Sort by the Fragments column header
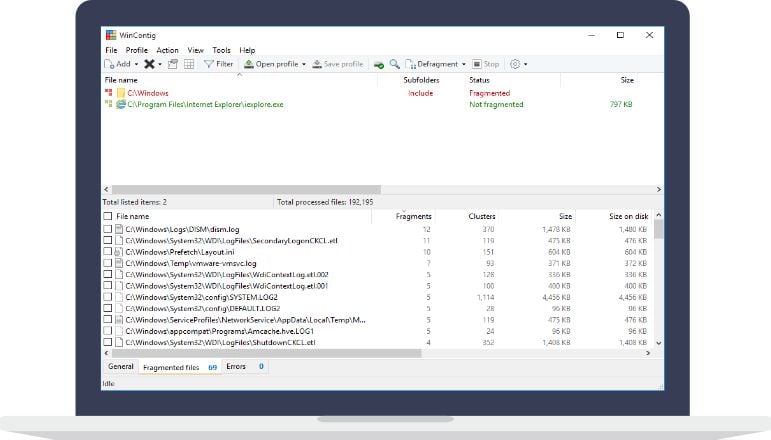Image resolution: width=771 pixels, height=440 pixels. [x=413, y=216]
